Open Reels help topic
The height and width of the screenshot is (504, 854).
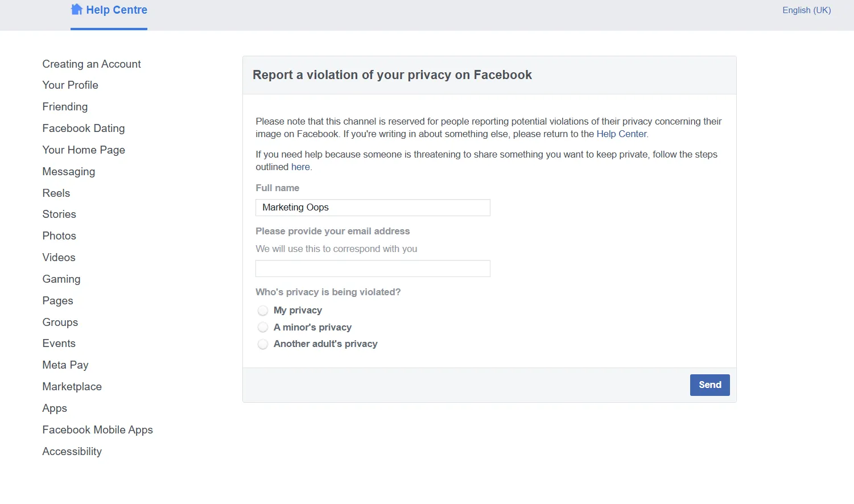[56, 193]
